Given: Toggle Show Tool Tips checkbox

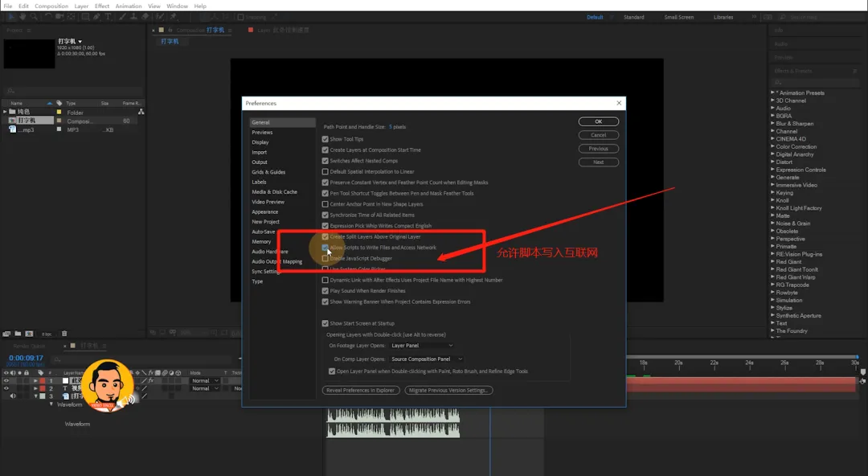Looking at the screenshot, I should pos(325,139).
